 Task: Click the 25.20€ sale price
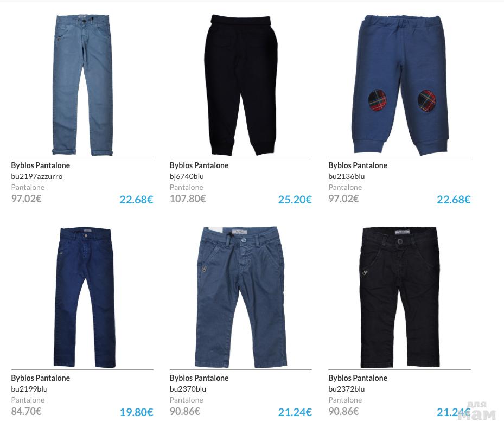(x=295, y=200)
